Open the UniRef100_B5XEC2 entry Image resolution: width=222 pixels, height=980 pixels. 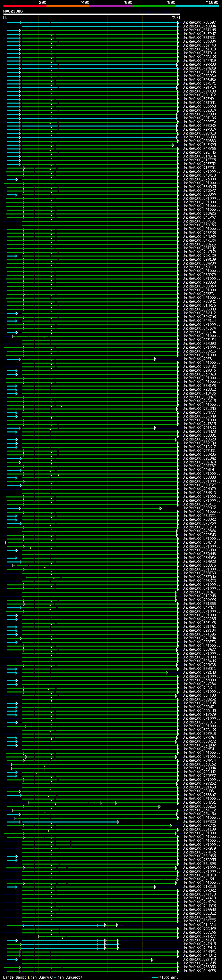(x=199, y=810)
